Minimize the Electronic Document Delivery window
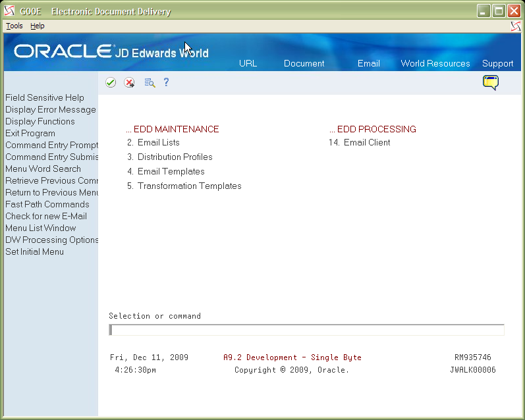Image resolution: width=525 pixels, height=420 pixels. coord(483,11)
